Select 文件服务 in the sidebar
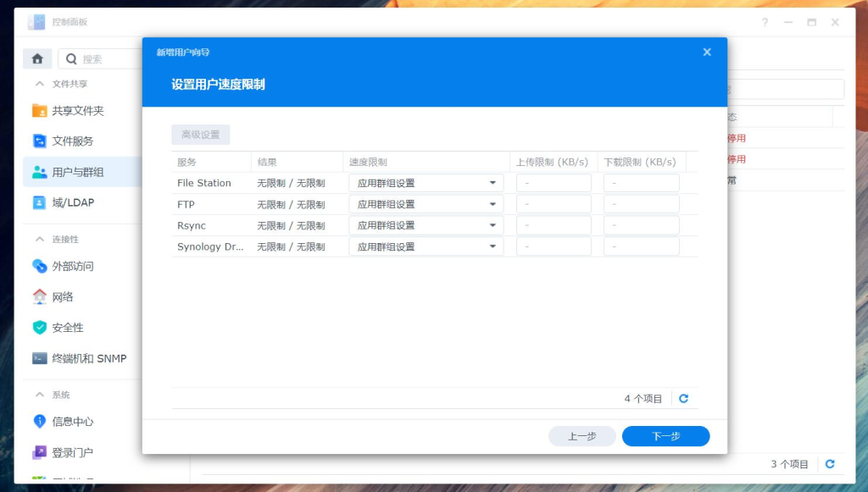This screenshot has height=492, width=868. point(70,141)
